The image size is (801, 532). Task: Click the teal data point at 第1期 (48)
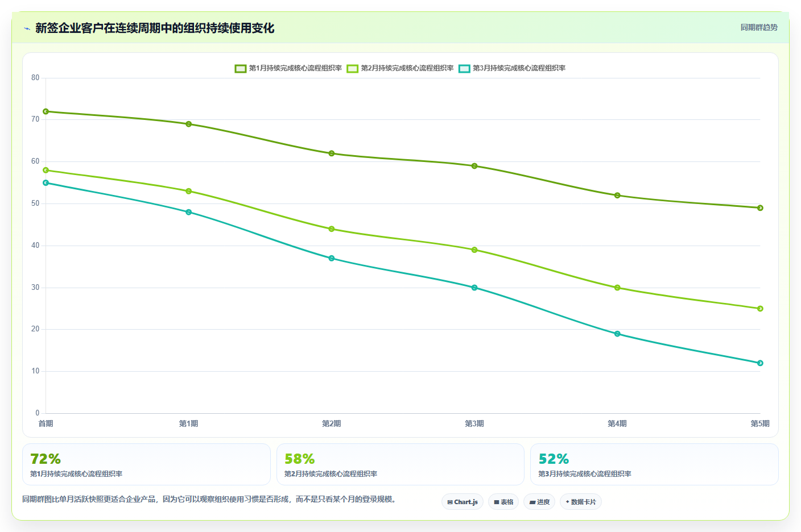[189, 212]
